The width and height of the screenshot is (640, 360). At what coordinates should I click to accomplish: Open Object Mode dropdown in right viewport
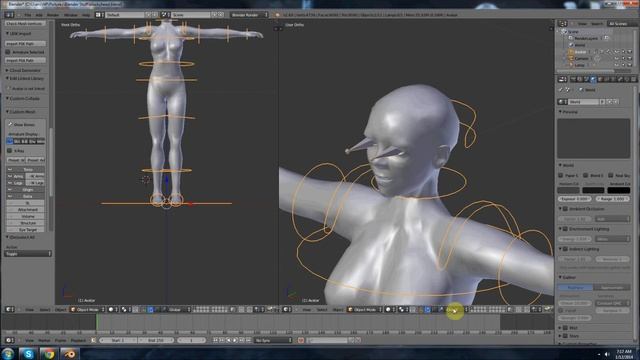pyautogui.click(x=365, y=309)
